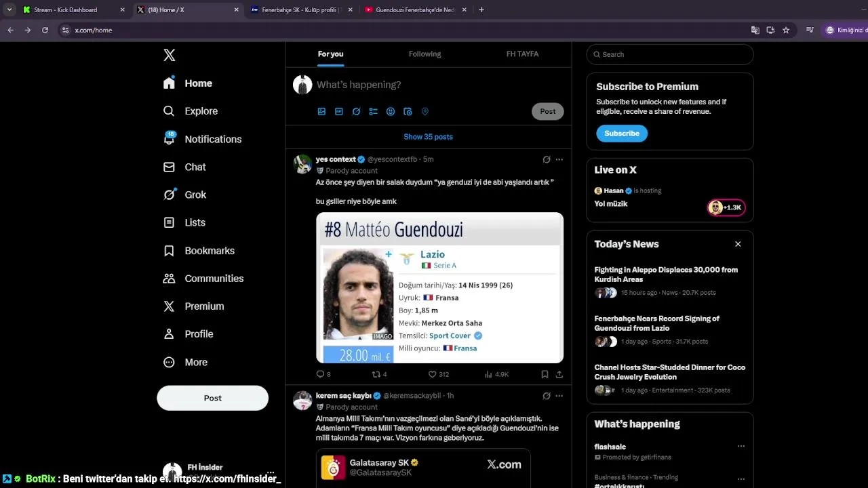This screenshot has height=488, width=868.
Task: Click the blue Subscribe button
Action: pos(622,134)
